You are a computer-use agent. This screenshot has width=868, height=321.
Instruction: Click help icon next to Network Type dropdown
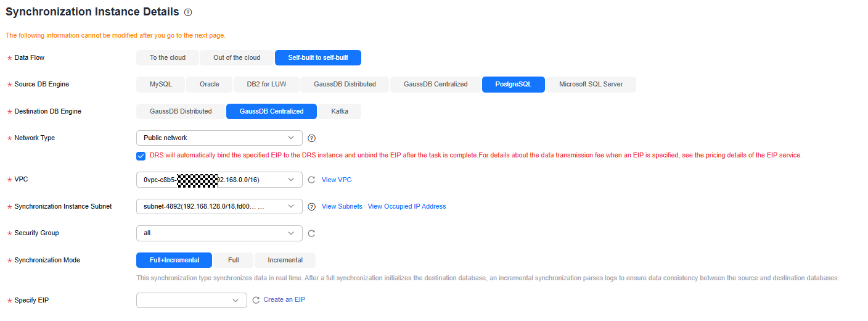coord(311,138)
